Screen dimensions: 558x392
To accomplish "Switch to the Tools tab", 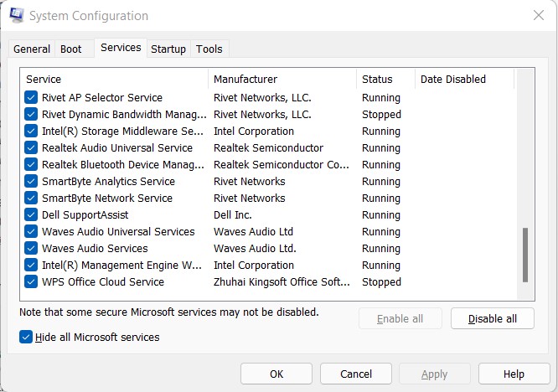I will click(209, 49).
